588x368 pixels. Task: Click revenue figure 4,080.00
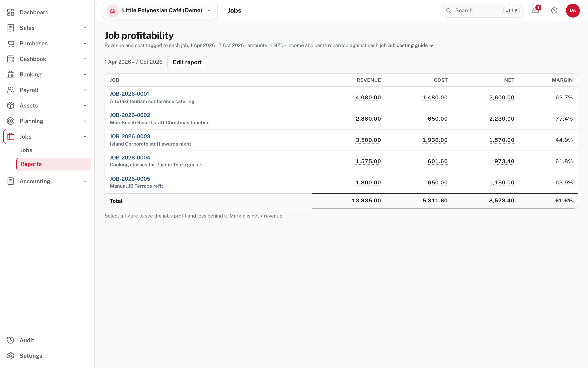tap(368, 98)
